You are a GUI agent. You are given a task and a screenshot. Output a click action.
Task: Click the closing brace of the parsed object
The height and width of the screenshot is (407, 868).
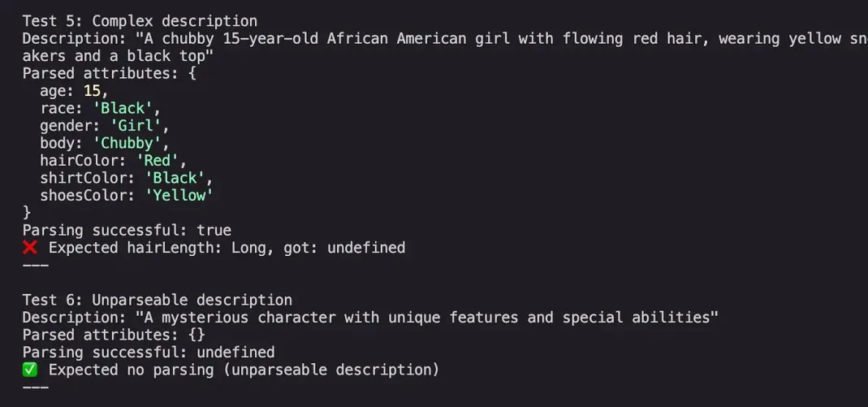[27, 213]
